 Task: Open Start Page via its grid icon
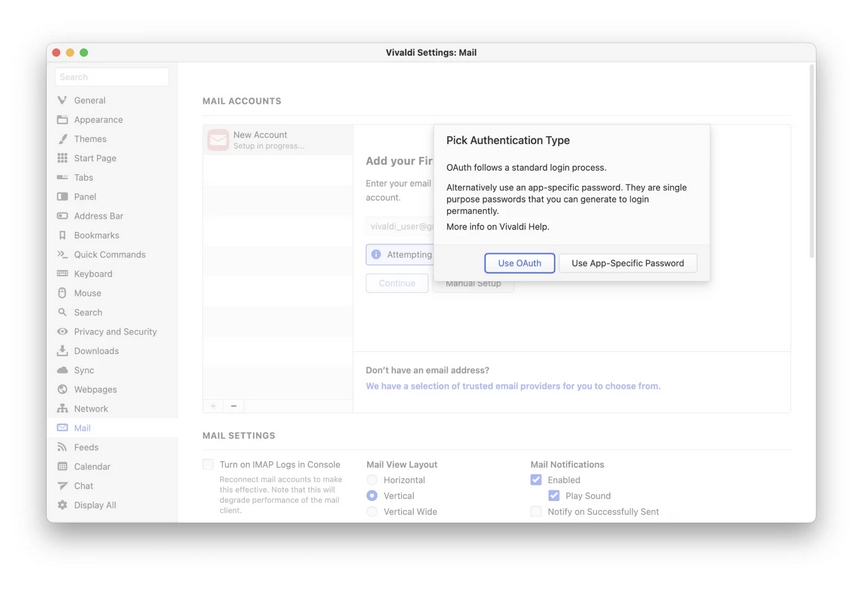(62, 158)
